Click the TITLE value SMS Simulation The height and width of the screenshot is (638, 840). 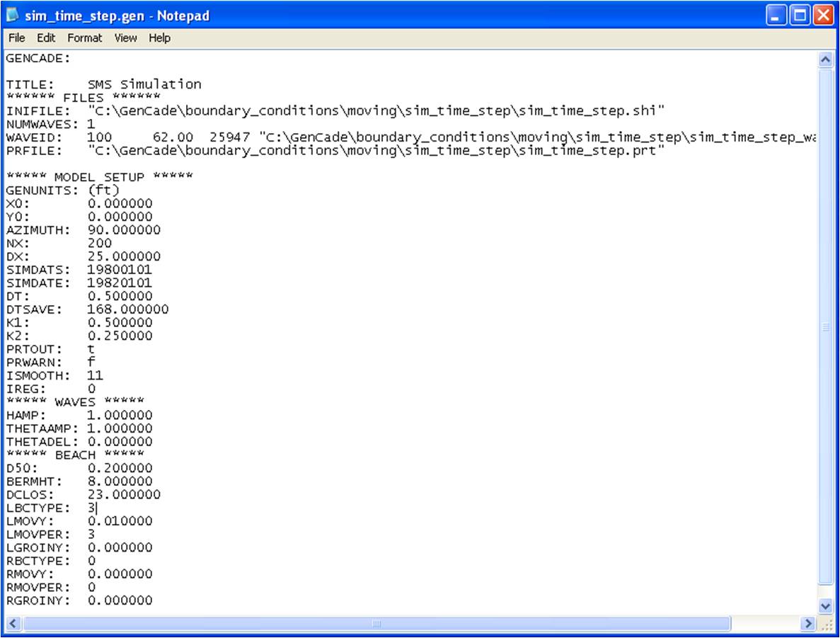point(144,84)
